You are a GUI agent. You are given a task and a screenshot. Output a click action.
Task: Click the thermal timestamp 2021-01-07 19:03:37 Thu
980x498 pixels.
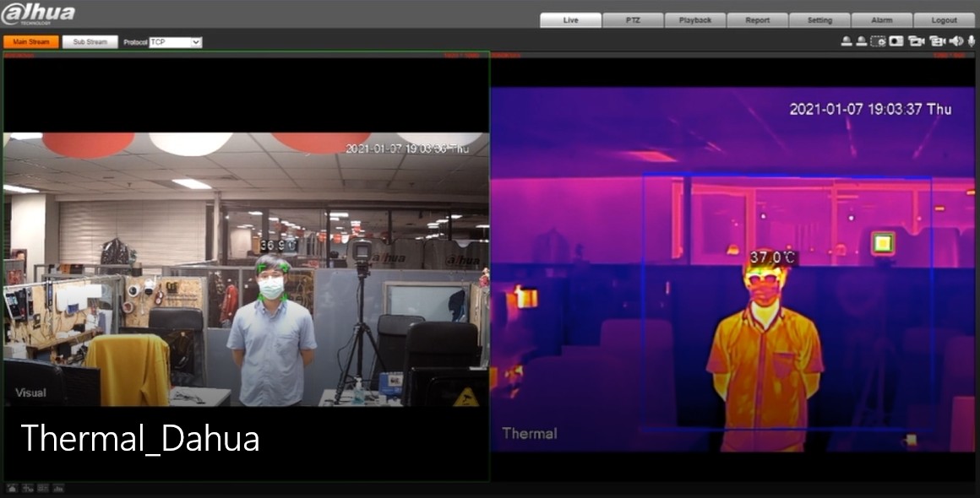click(x=870, y=109)
